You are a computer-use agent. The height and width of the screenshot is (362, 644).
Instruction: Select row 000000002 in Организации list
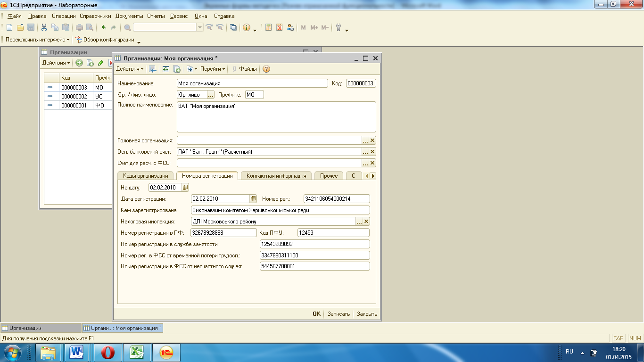[78, 96]
